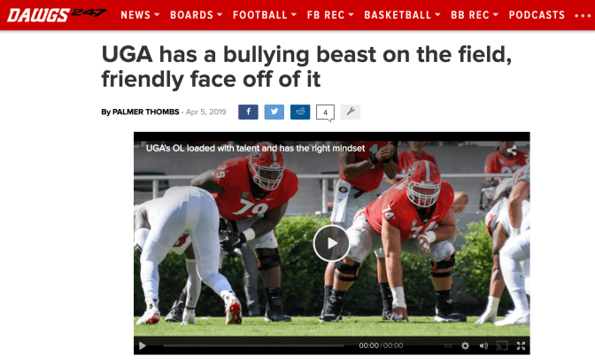Open author PALMER THOMBS link
The image size is (595, 364).
coord(146,112)
